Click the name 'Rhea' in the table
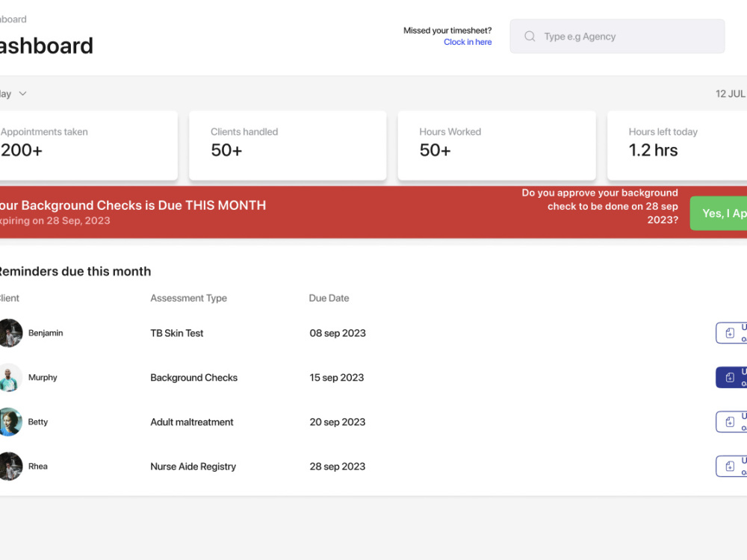 [37, 466]
